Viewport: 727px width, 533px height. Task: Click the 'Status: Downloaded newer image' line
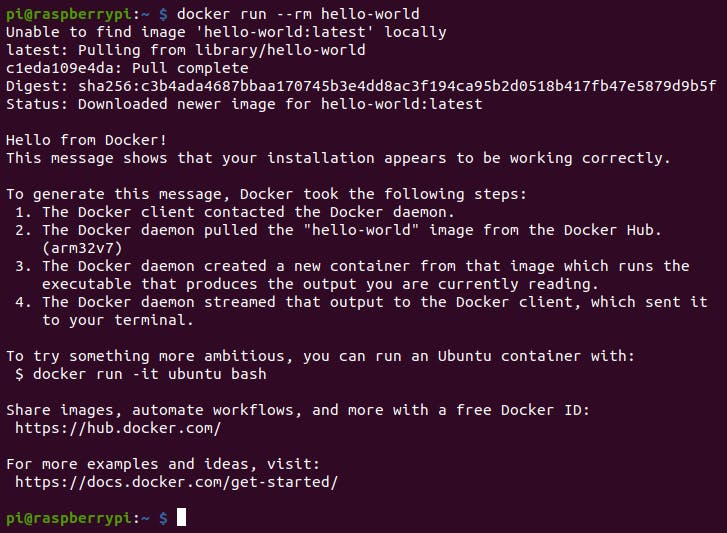pyautogui.click(x=244, y=104)
